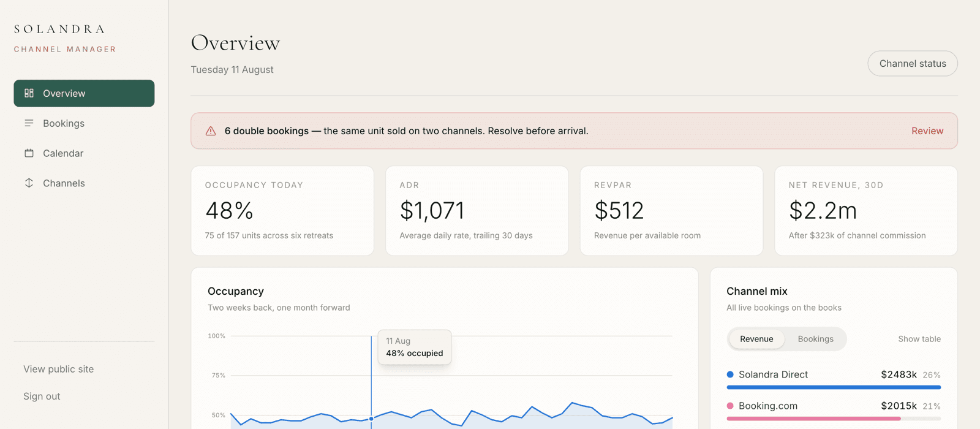
Task: Click the pink Booking.com legend dot
Action: pyautogui.click(x=730, y=406)
